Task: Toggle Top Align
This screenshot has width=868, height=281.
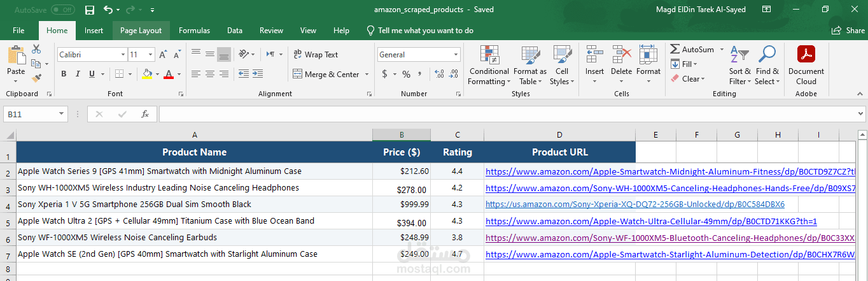Action: 196,54
